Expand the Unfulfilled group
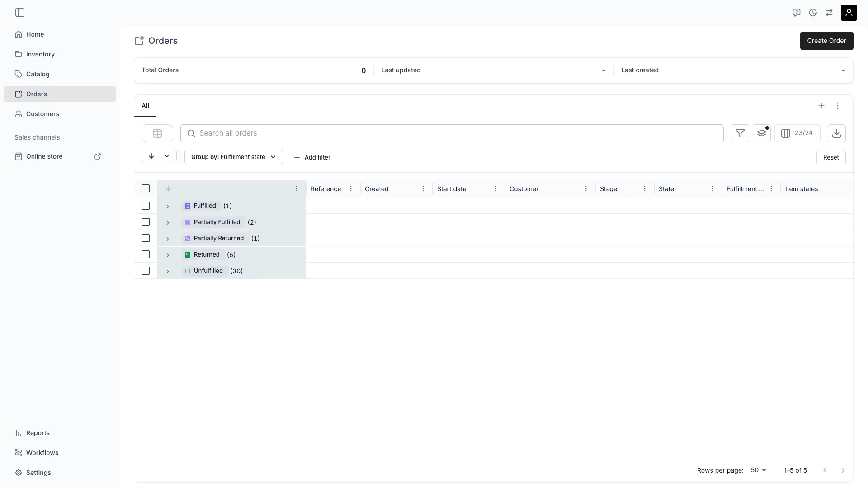The height and width of the screenshot is (488, 868). click(168, 271)
